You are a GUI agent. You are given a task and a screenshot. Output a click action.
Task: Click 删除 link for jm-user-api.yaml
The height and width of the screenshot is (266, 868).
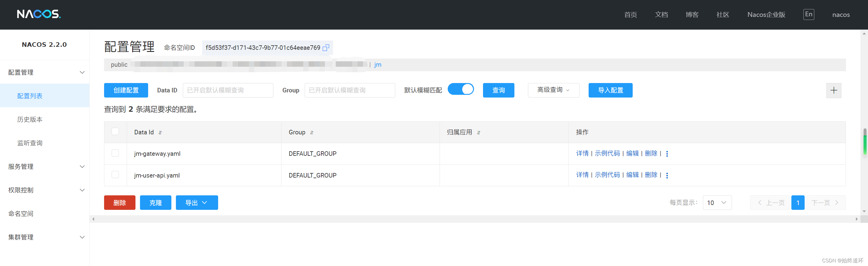pyautogui.click(x=651, y=175)
